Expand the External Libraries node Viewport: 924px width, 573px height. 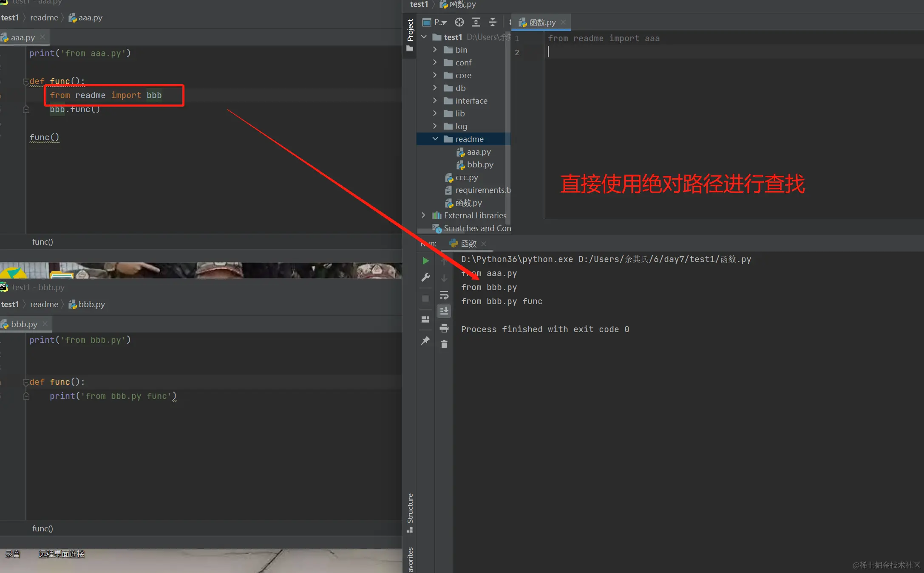coord(423,215)
